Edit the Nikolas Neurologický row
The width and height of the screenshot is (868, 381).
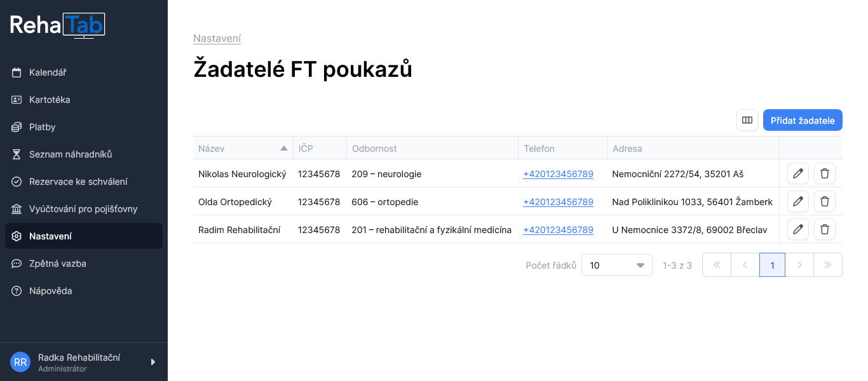click(x=797, y=173)
